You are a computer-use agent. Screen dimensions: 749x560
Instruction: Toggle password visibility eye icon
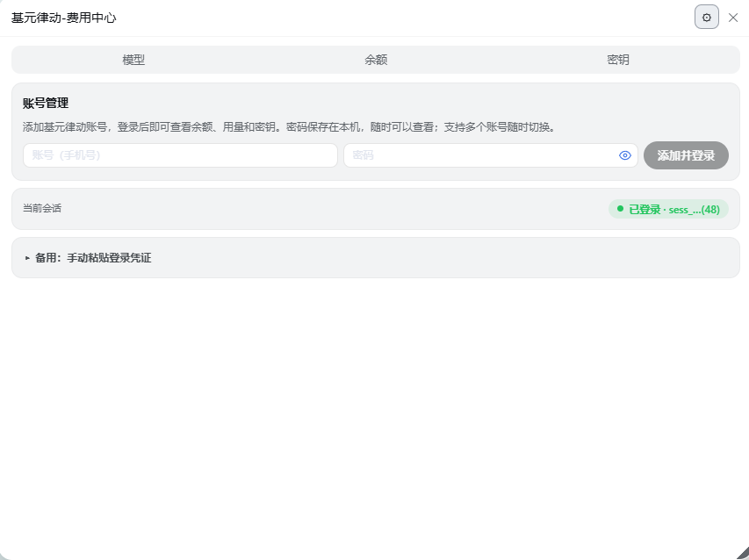[x=625, y=155]
